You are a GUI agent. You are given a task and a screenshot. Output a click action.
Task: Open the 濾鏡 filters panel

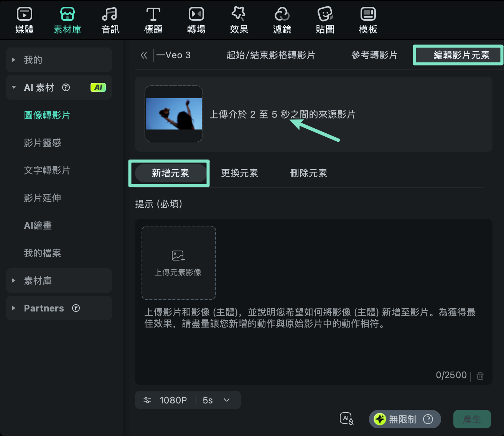tap(282, 19)
